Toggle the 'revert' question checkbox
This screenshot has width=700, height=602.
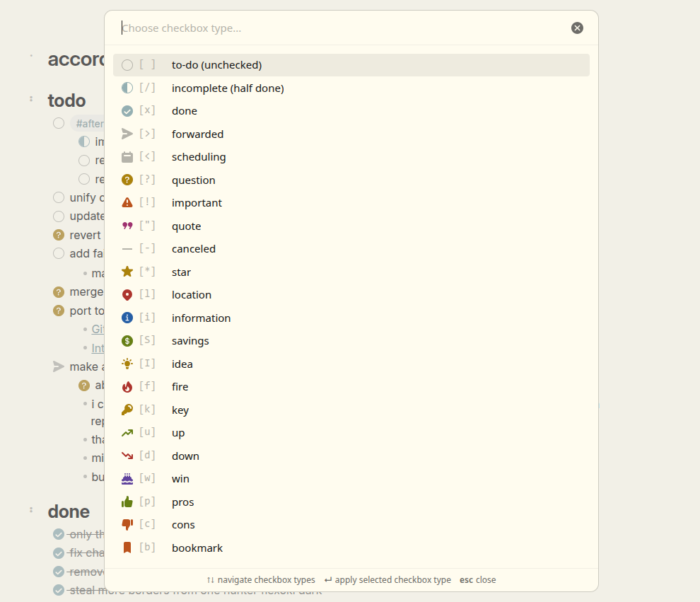(x=59, y=235)
